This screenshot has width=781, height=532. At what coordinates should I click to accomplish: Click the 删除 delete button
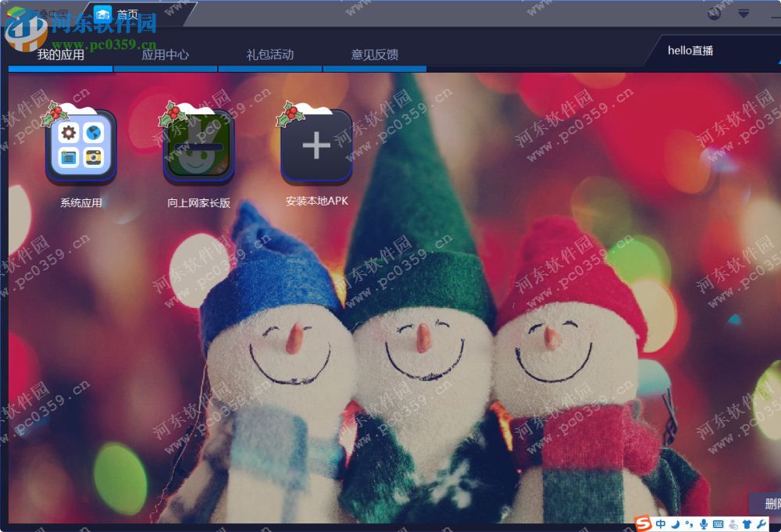point(768,505)
